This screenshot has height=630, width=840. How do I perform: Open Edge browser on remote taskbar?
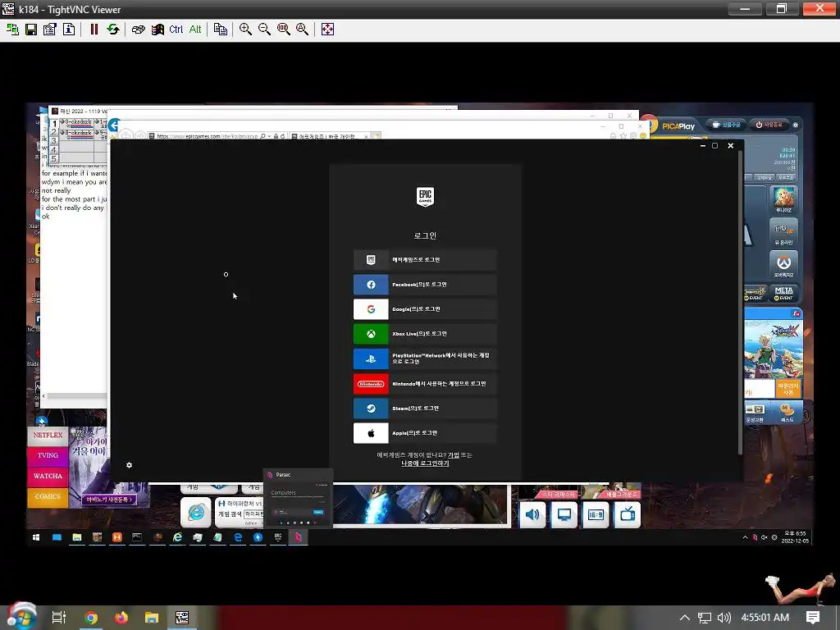(238, 536)
